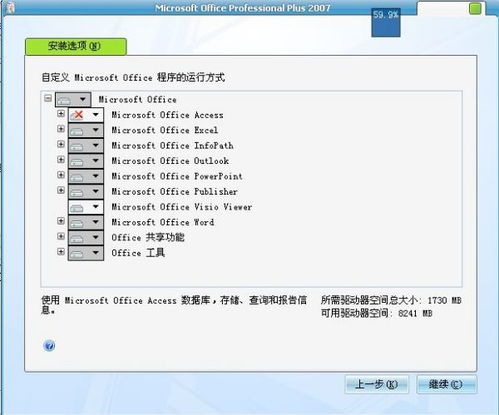The image size is (499, 415).
Task: Select the root Microsoft Office label
Action: (x=137, y=100)
